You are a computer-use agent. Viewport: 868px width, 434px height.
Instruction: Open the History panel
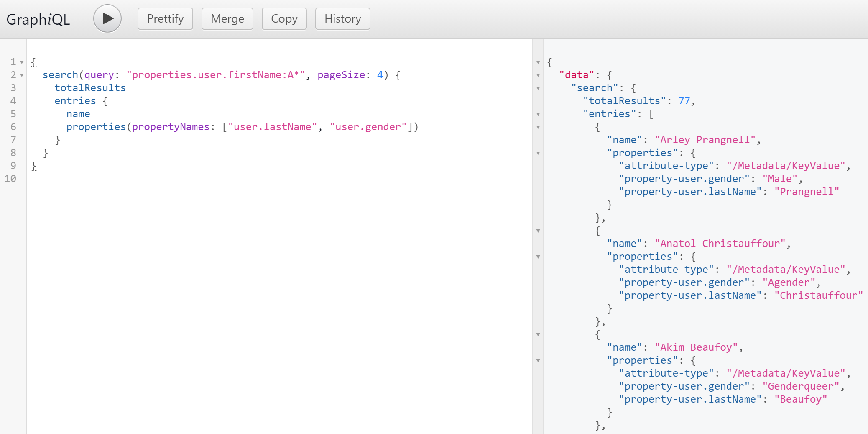coord(342,19)
